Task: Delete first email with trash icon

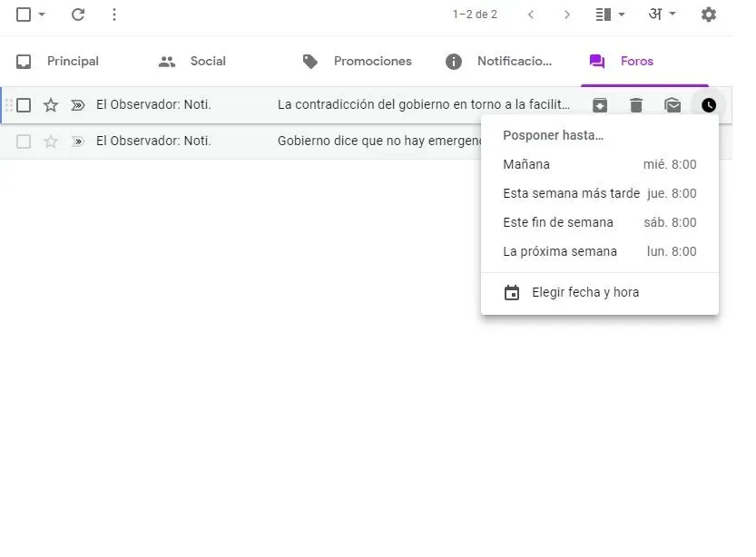Action: coord(636,105)
